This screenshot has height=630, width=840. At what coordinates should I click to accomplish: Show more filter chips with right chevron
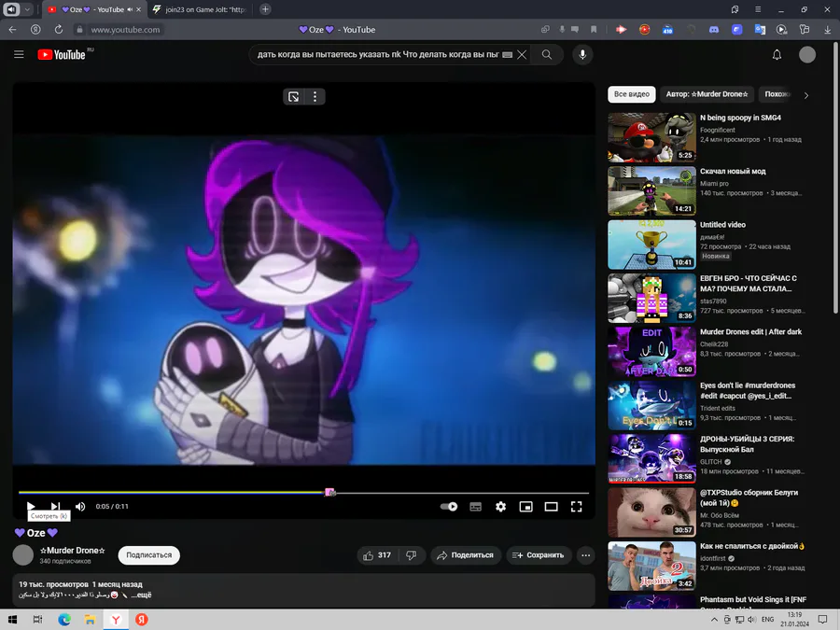click(x=806, y=95)
